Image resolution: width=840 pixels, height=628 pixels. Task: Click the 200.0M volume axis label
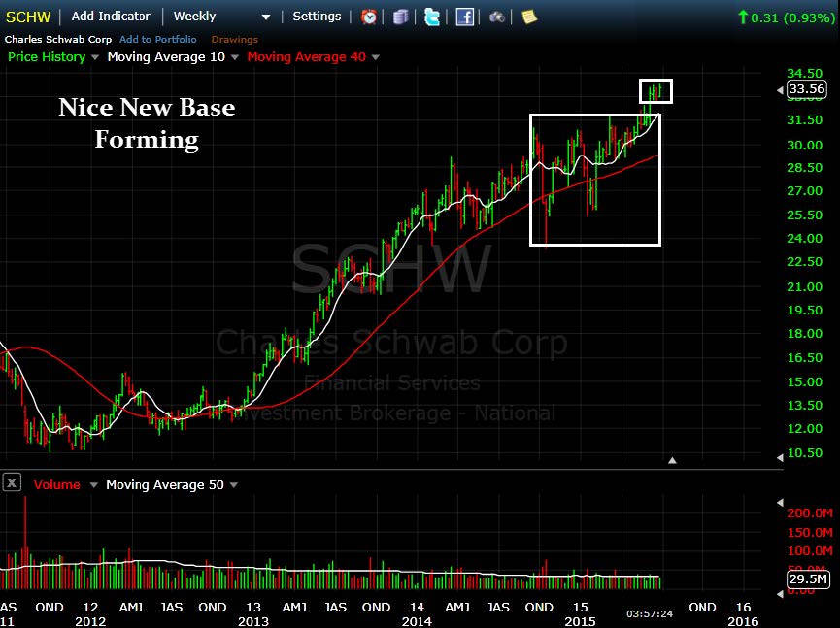[810, 512]
